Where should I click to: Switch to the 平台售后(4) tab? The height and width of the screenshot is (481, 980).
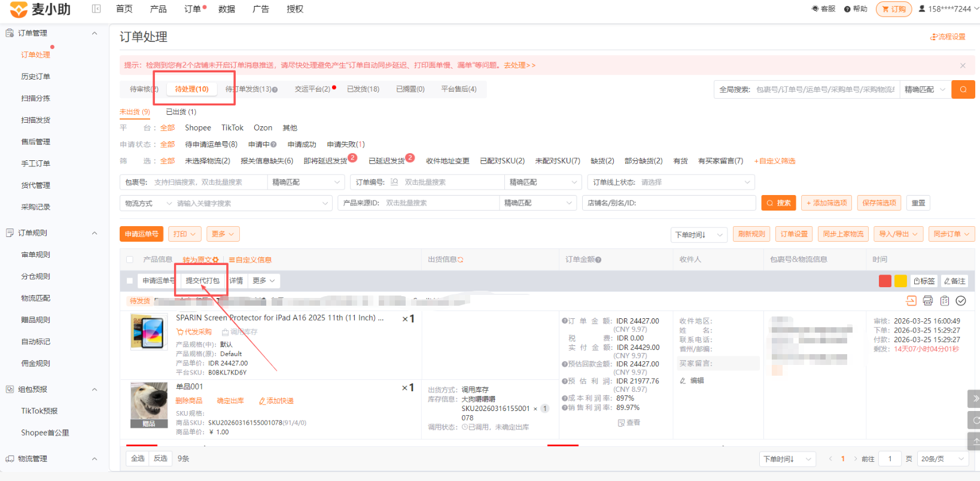459,89
